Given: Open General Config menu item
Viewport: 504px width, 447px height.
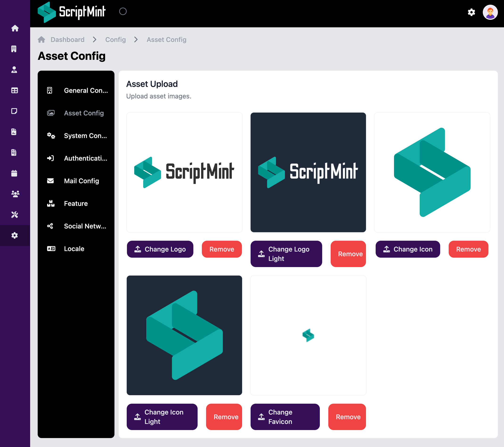Looking at the screenshot, I should click(85, 90).
